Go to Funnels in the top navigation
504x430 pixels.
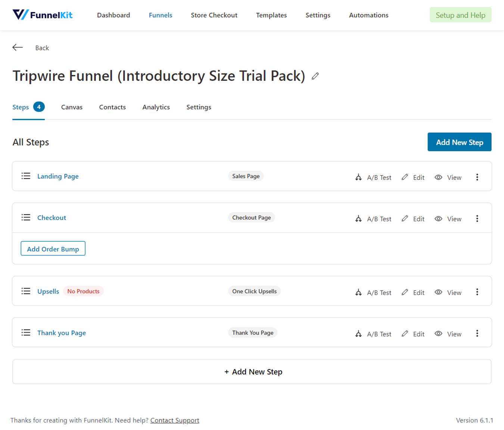click(x=161, y=15)
